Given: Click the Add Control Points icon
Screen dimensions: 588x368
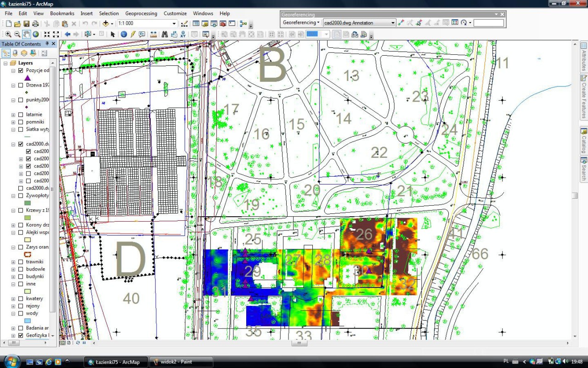Looking at the screenshot, I should (401, 23).
